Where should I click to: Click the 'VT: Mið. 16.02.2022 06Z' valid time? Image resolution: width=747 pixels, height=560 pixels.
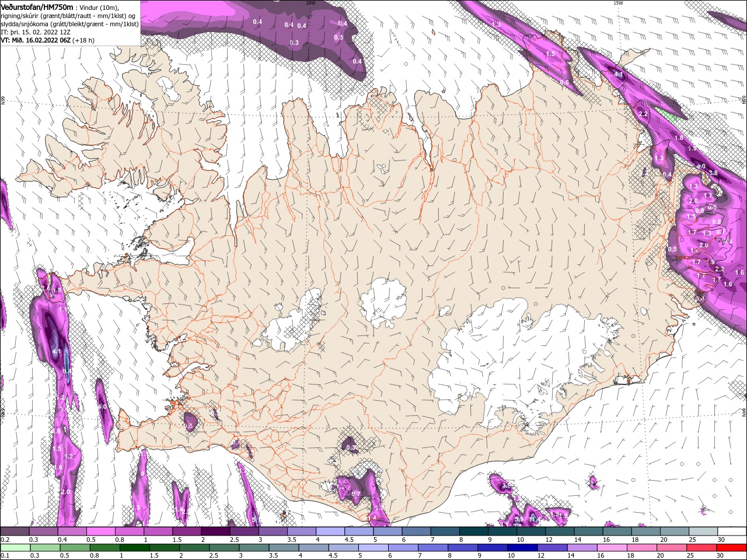pos(36,40)
